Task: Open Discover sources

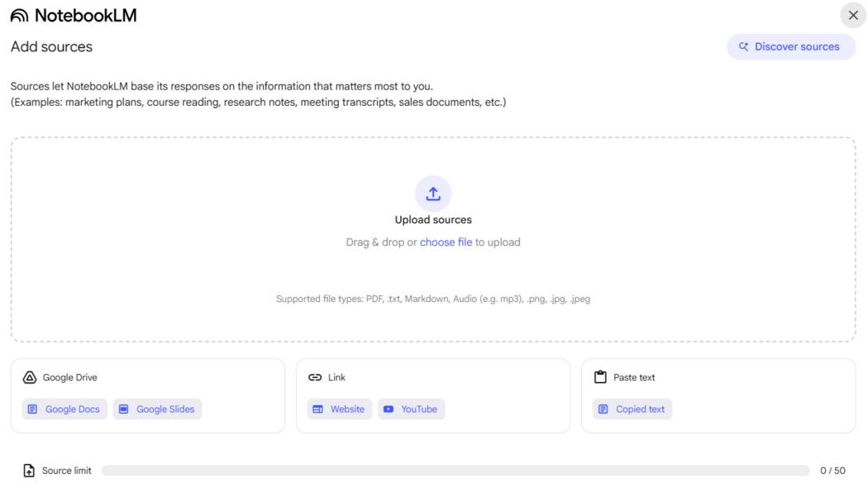Action: 791,46
